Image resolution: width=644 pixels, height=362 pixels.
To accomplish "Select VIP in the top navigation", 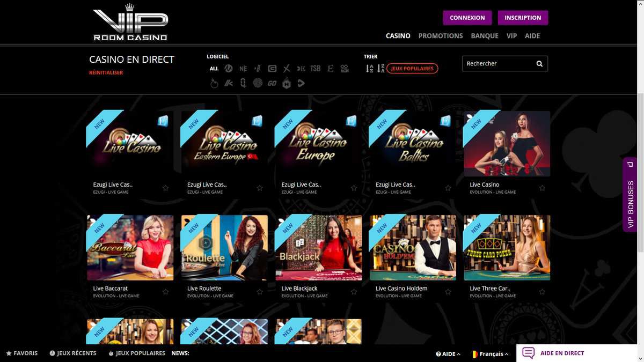I will click(x=511, y=36).
